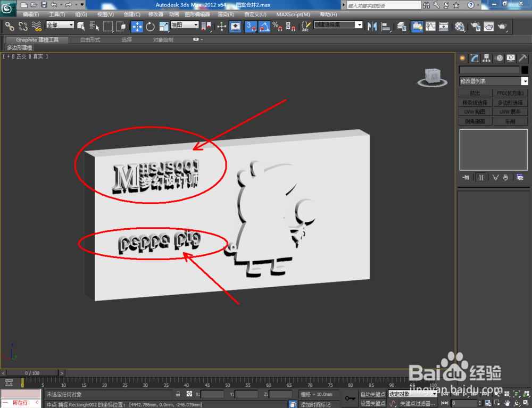Image resolution: width=532 pixels, height=408 pixels.
Task: Click the Open File folder icon
Action: (x=34, y=5)
